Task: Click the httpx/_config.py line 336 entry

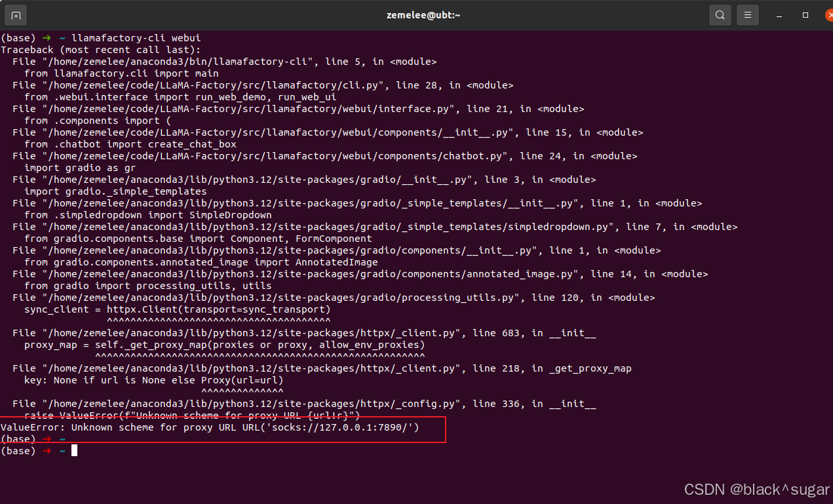Action: coord(304,404)
